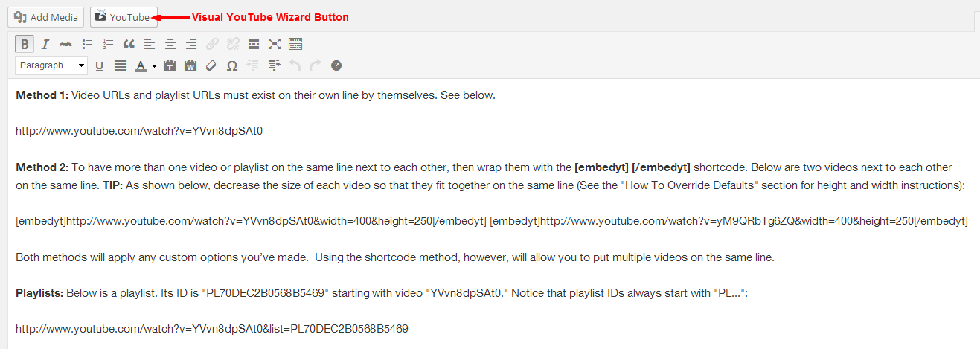Insert a numbered list
The height and width of the screenshot is (349, 980).
(x=108, y=44)
